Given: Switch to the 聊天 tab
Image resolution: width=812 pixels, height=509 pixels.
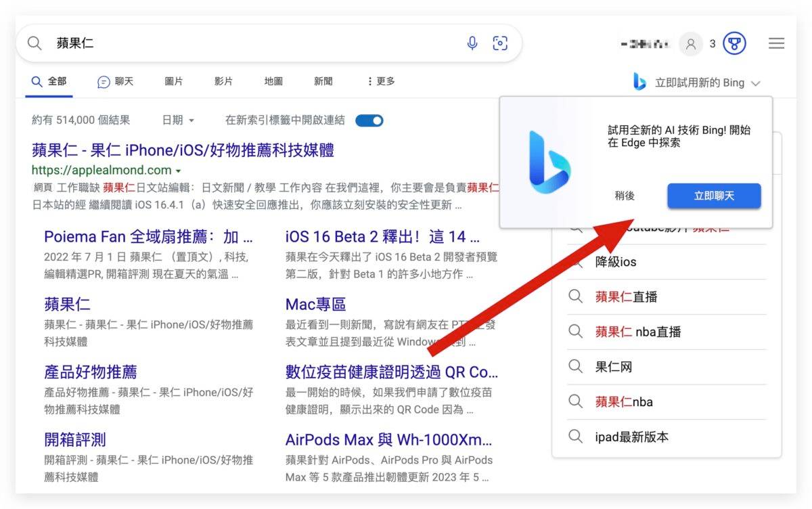Looking at the screenshot, I should click(x=116, y=81).
